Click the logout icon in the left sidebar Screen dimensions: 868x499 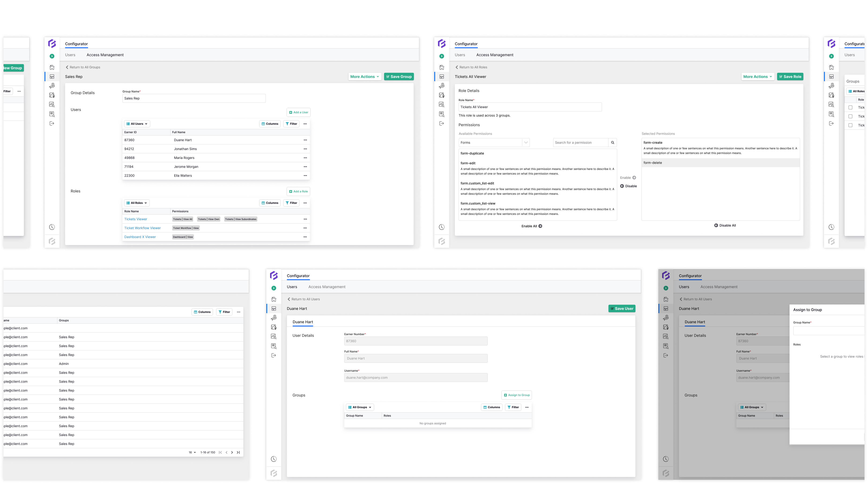click(x=52, y=123)
